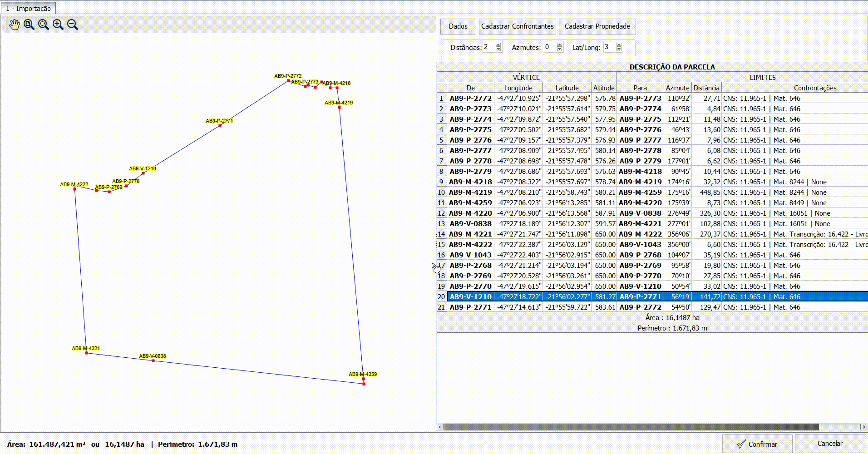Decrease the Distâncias decimal value
The width and height of the screenshot is (868, 454).
click(498, 49)
